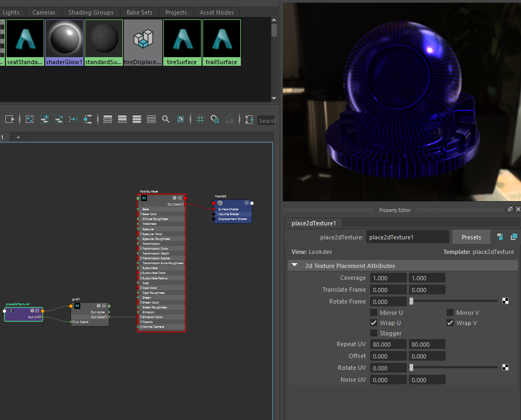Enable the Mirror U checkbox

click(374, 313)
